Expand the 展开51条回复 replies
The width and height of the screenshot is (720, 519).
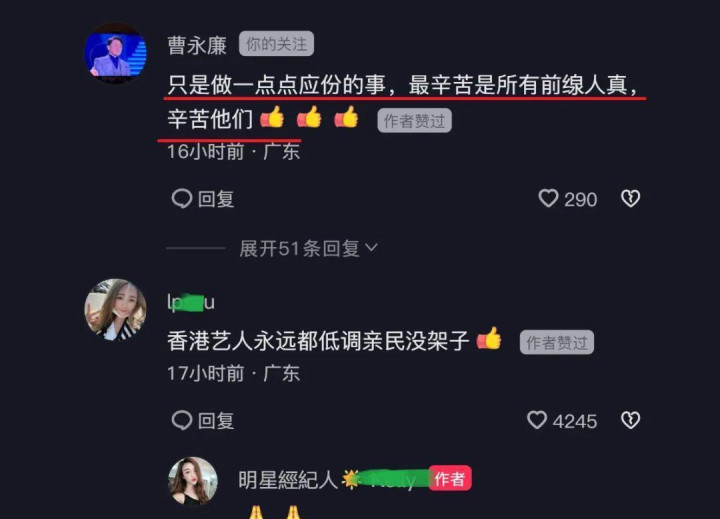(308, 248)
